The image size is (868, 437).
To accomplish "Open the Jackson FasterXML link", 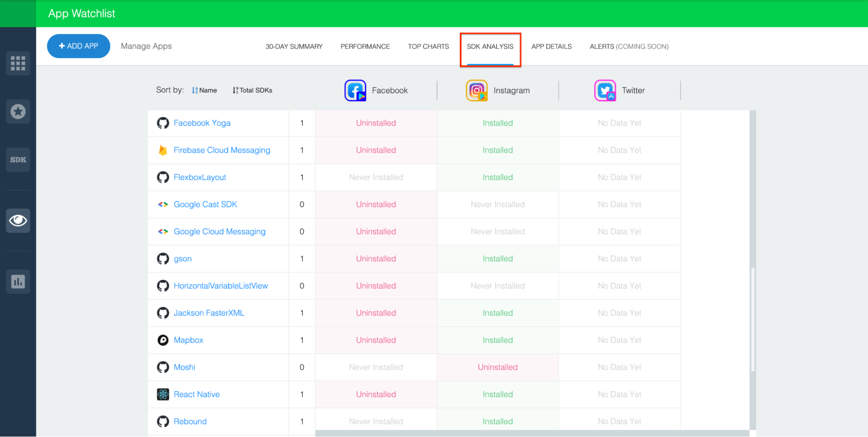I will tap(209, 313).
